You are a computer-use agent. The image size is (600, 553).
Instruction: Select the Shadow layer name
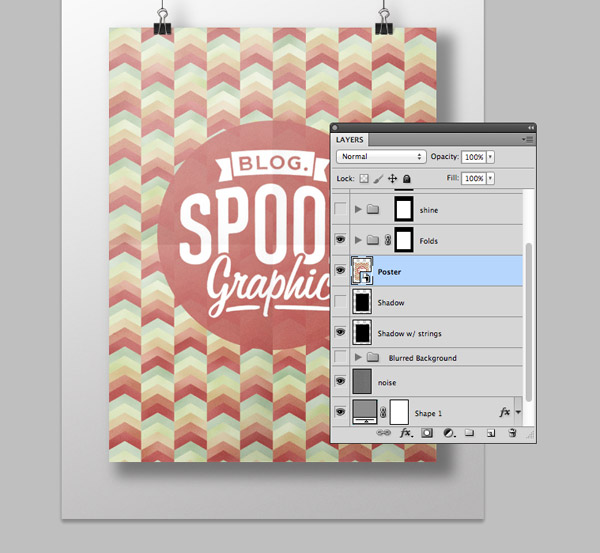pos(391,303)
